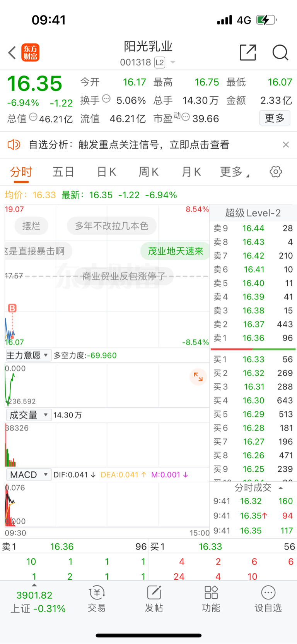This screenshot has height=644, width=297.
Task: Expand the 更多 chart period dropdown
Action: pos(234,172)
